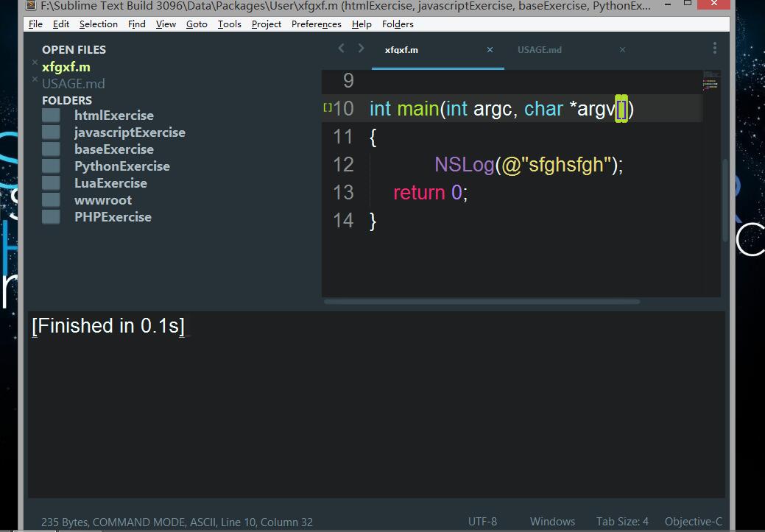Close USAGE.md in the Open Files sidebar
Image resolution: width=765 pixels, height=532 pixels.
[35, 79]
